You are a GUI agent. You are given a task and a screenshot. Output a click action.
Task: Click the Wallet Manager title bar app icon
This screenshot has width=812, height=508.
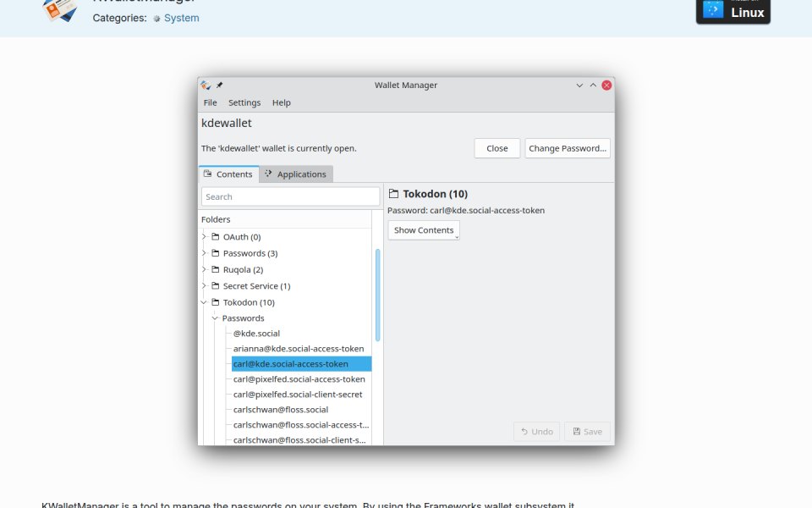point(206,85)
